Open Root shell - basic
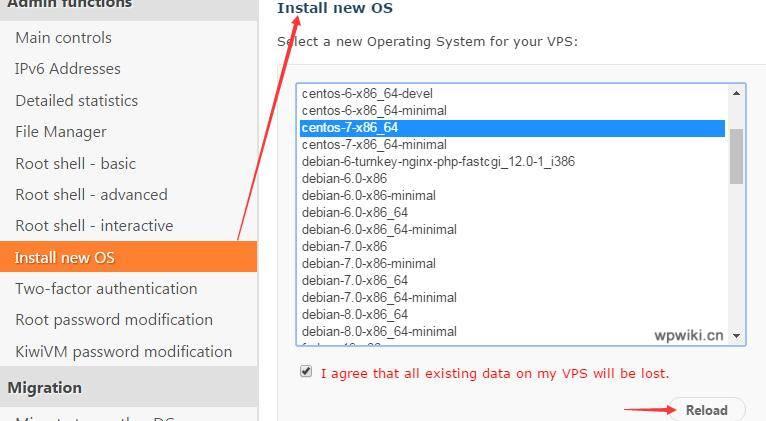The image size is (766, 421). (76, 164)
